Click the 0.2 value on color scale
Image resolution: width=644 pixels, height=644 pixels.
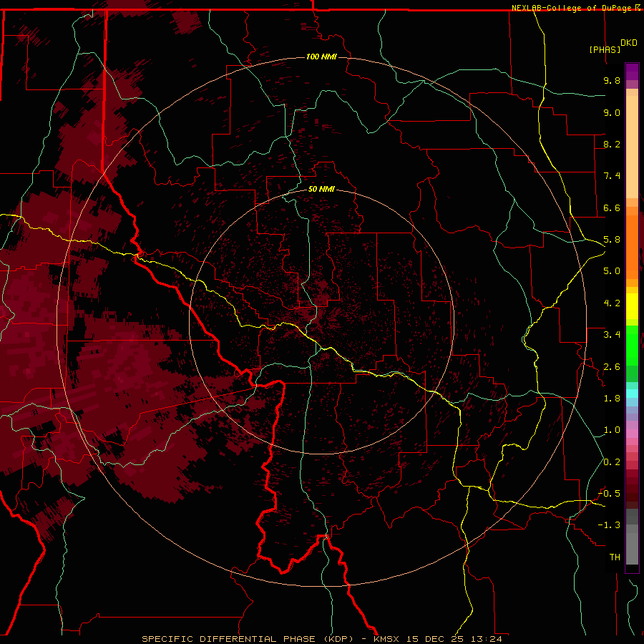pos(612,462)
